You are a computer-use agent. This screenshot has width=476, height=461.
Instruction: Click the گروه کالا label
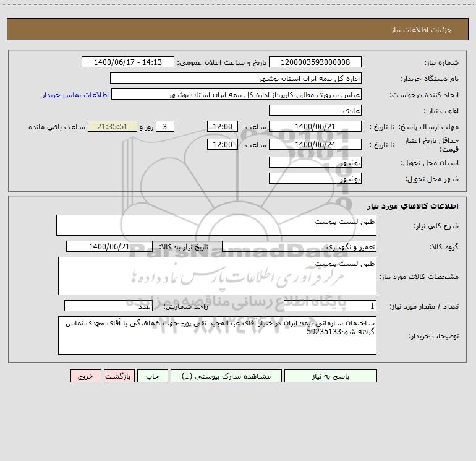444,247
